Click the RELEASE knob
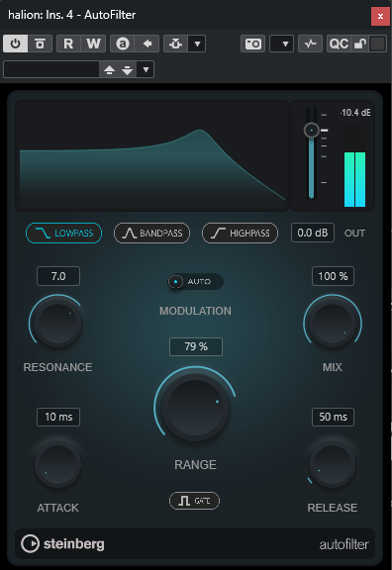The width and height of the screenshot is (392, 570). [333, 465]
